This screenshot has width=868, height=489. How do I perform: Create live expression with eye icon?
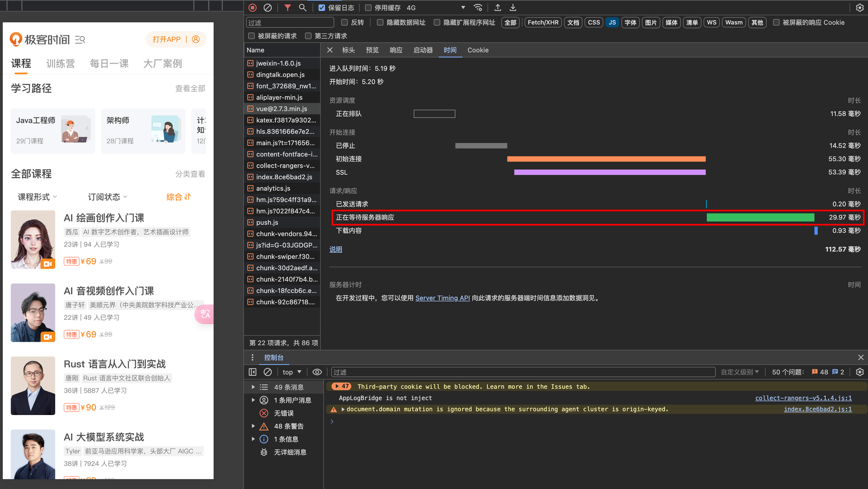(x=317, y=372)
